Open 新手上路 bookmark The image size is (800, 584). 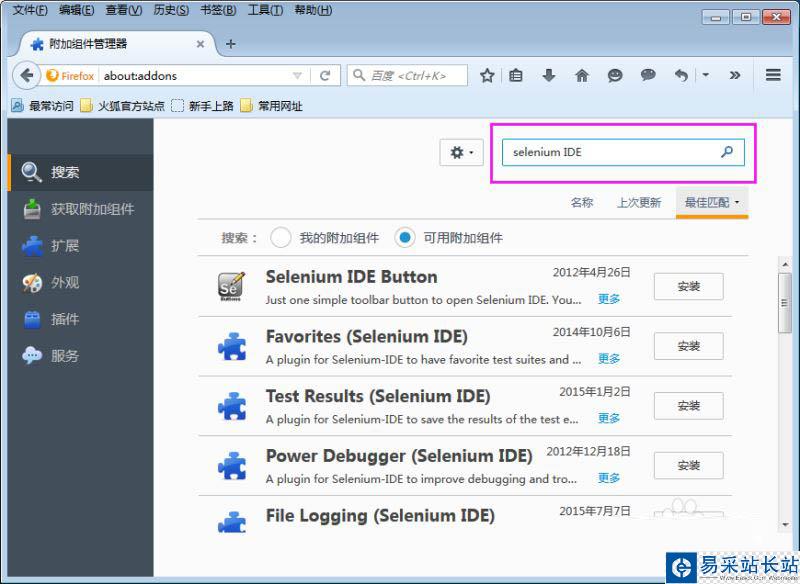(x=202, y=106)
